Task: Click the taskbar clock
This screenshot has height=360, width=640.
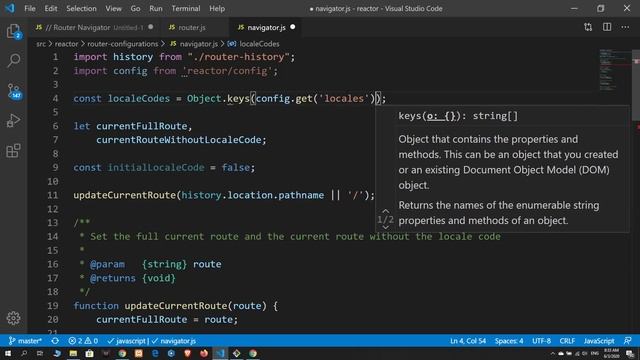Action: pyautogui.click(x=611, y=353)
